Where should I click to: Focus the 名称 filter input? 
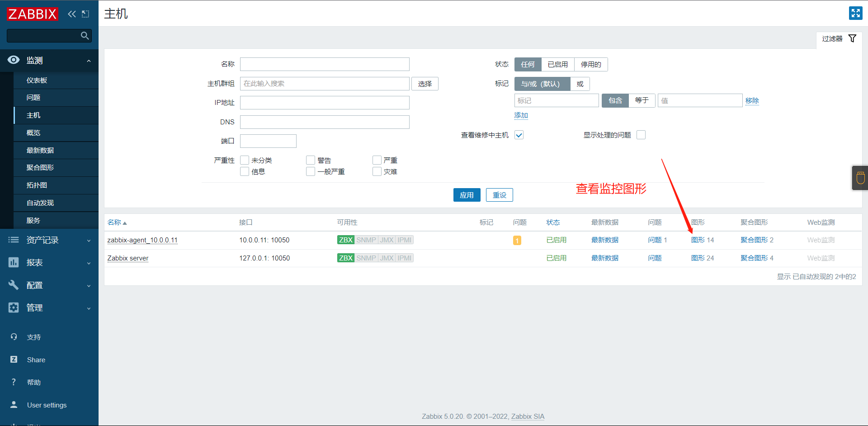pyautogui.click(x=325, y=64)
